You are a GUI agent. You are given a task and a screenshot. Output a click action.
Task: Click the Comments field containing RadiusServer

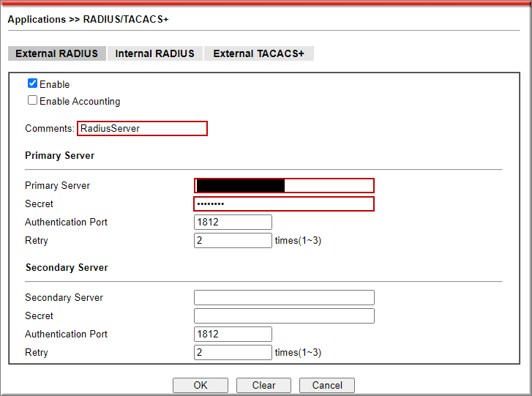pos(142,128)
